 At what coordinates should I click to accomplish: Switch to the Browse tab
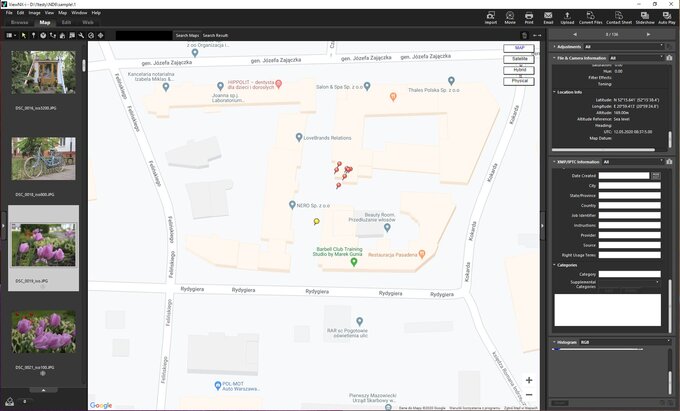(x=20, y=22)
